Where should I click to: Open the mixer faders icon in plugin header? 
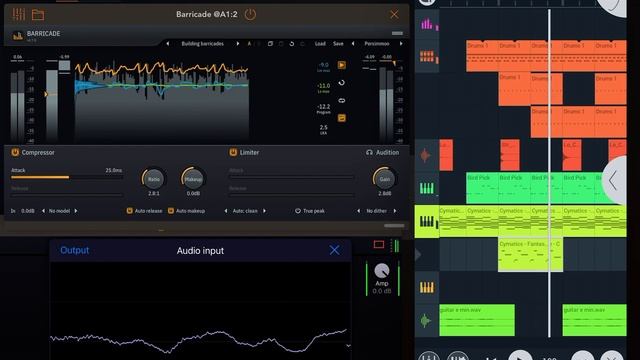point(18,14)
